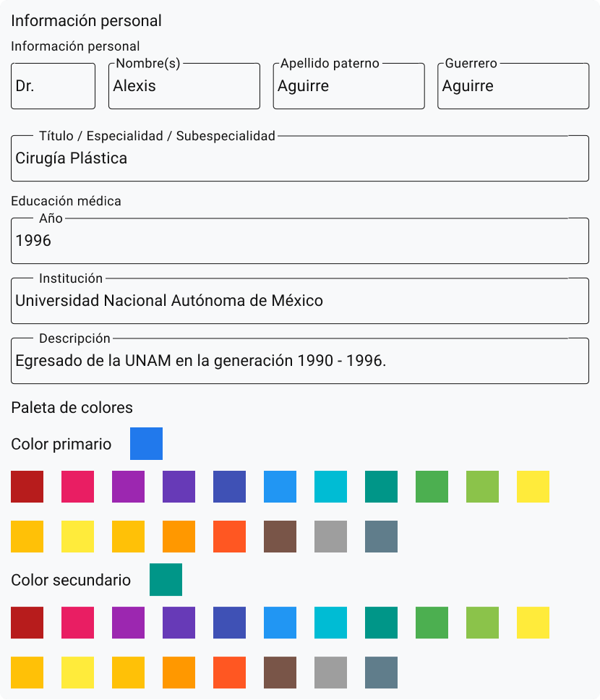Choose the yellow secondary color swatch
This screenshot has width=600, height=700.
click(533, 623)
